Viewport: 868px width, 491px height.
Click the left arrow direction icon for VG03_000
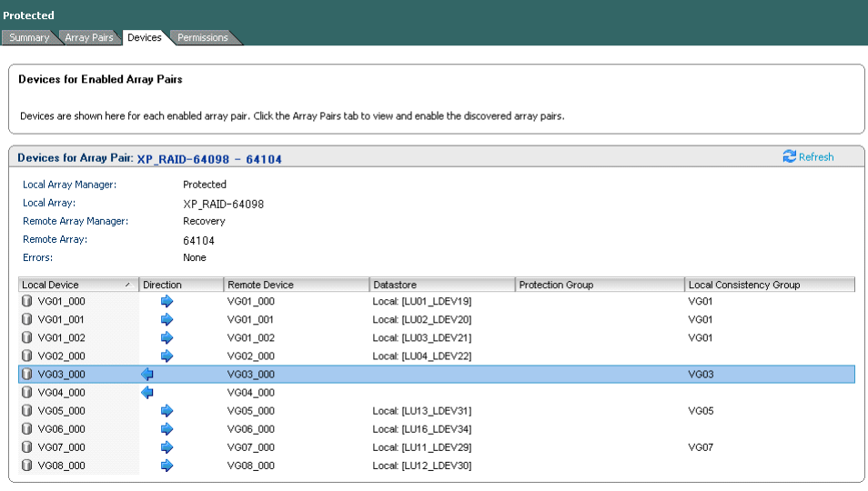point(147,374)
